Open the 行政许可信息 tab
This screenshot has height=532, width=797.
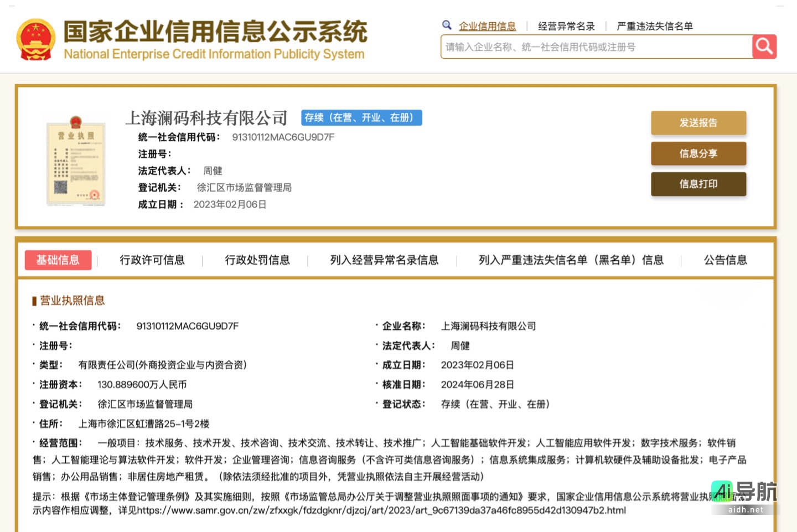tap(152, 260)
